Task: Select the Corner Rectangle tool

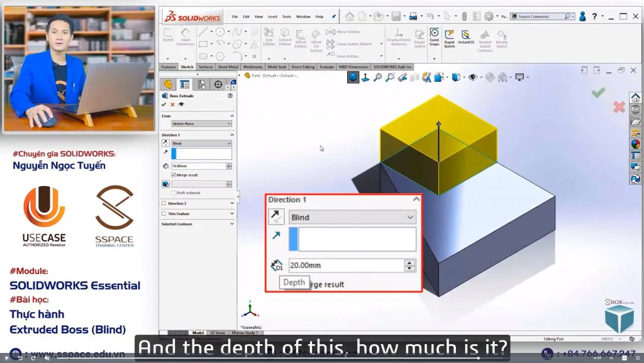Action: [x=203, y=43]
